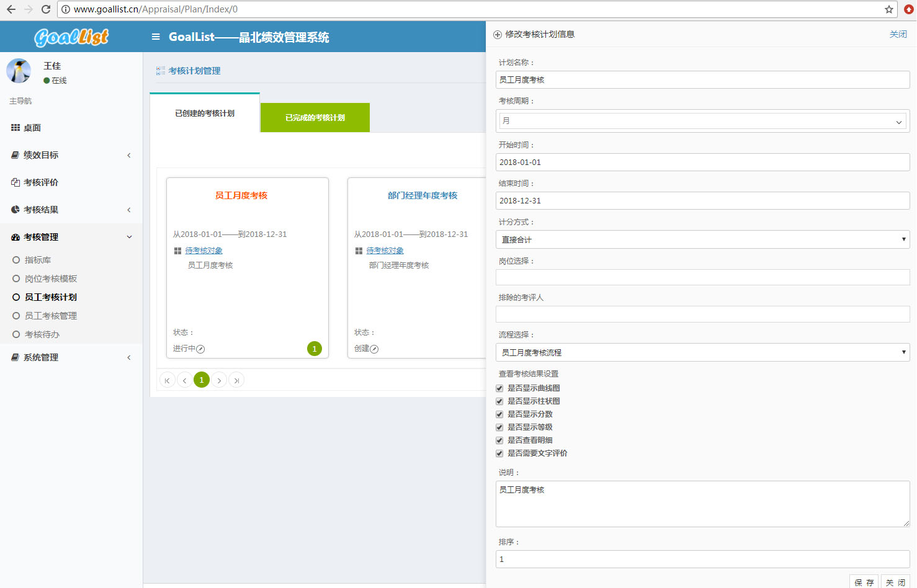The height and width of the screenshot is (588, 917).
Task: Click the 绩效目标 book icon
Action: [x=16, y=155]
